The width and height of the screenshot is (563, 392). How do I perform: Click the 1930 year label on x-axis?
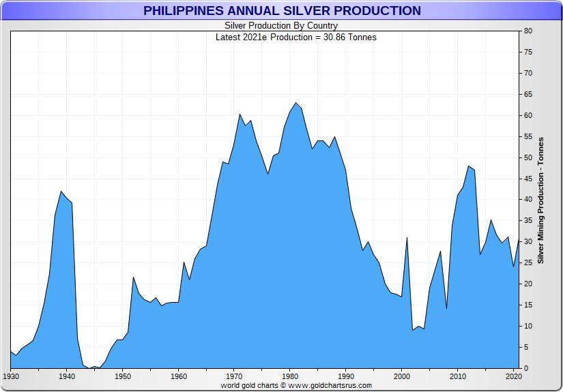click(x=11, y=376)
